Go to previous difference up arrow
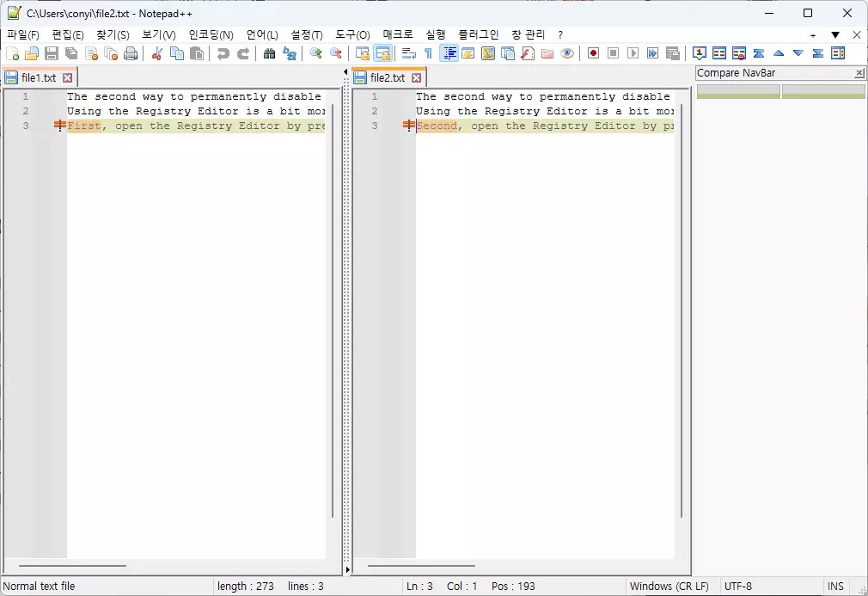868x596 pixels. 779,53
